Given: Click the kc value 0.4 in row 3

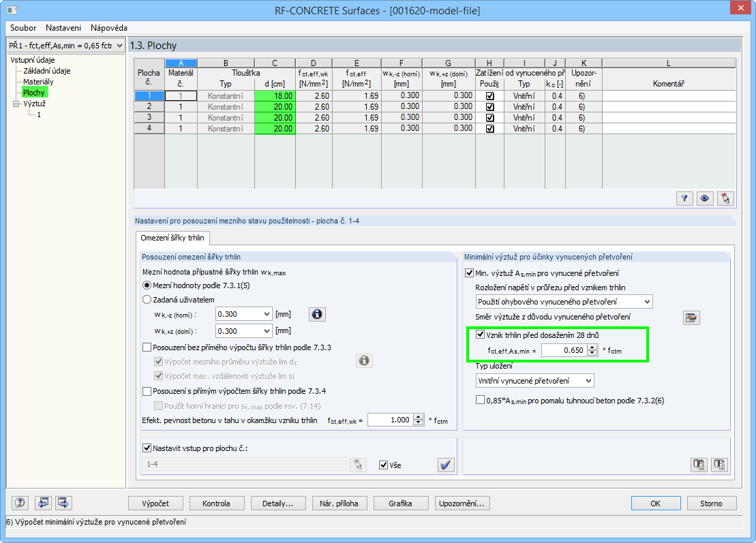Looking at the screenshot, I should tap(556, 118).
